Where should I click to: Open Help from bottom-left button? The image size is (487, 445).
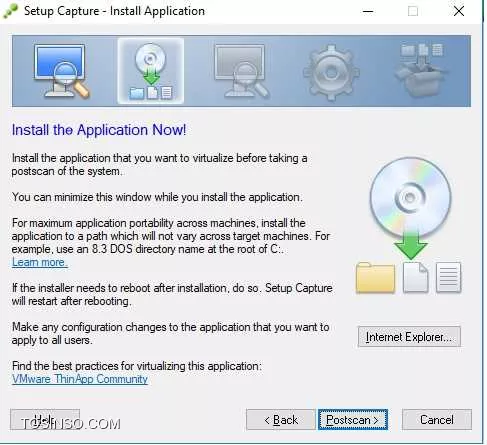pyautogui.click(x=45, y=420)
